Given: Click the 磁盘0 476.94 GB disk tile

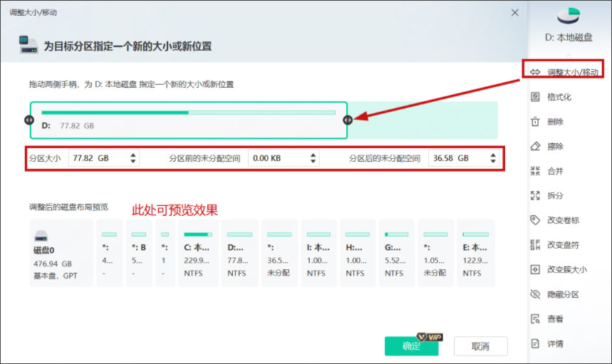Looking at the screenshot, I should click(61, 253).
